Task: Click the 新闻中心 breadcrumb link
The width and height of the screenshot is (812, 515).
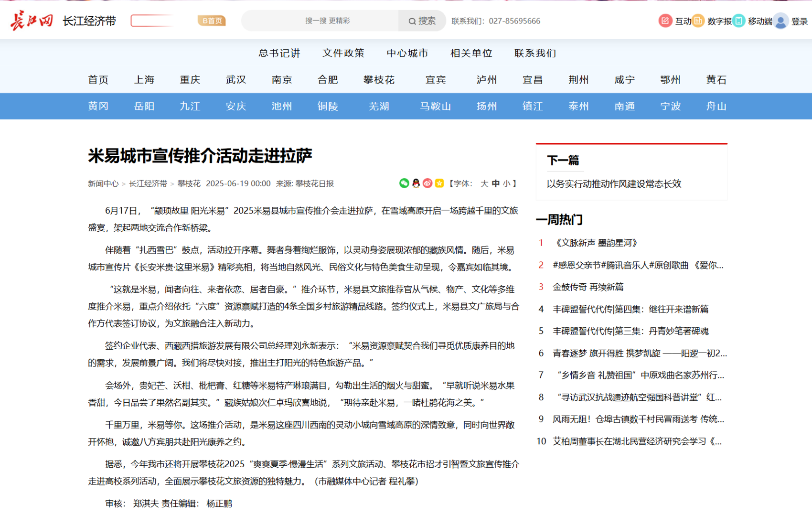Action: coord(103,184)
